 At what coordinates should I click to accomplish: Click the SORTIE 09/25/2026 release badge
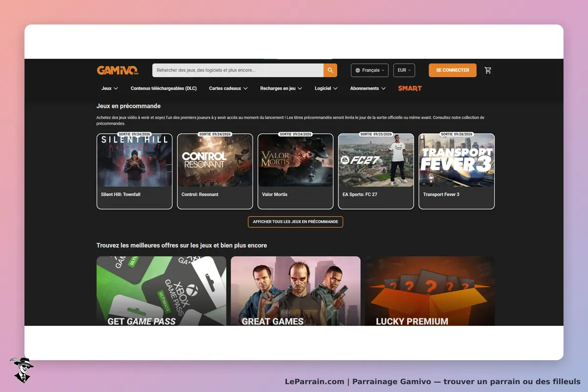pos(376,134)
